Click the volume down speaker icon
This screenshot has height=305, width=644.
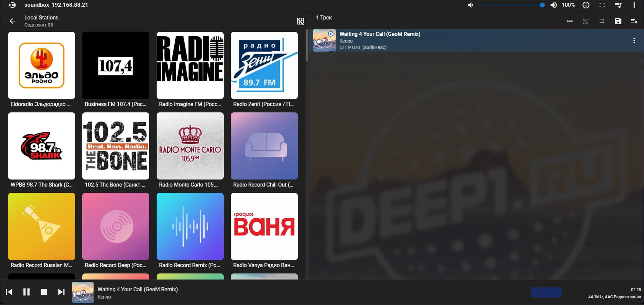[x=471, y=5]
